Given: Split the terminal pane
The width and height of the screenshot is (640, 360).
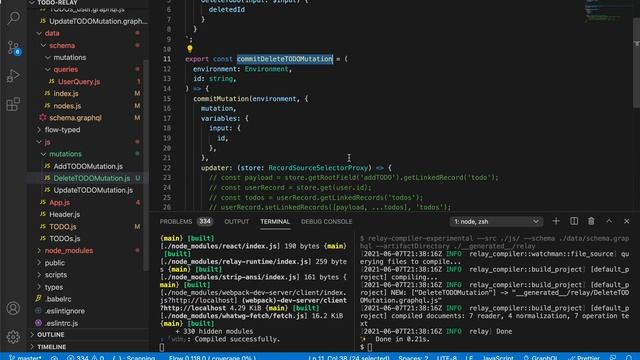Looking at the screenshot, I should (x=574, y=221).
